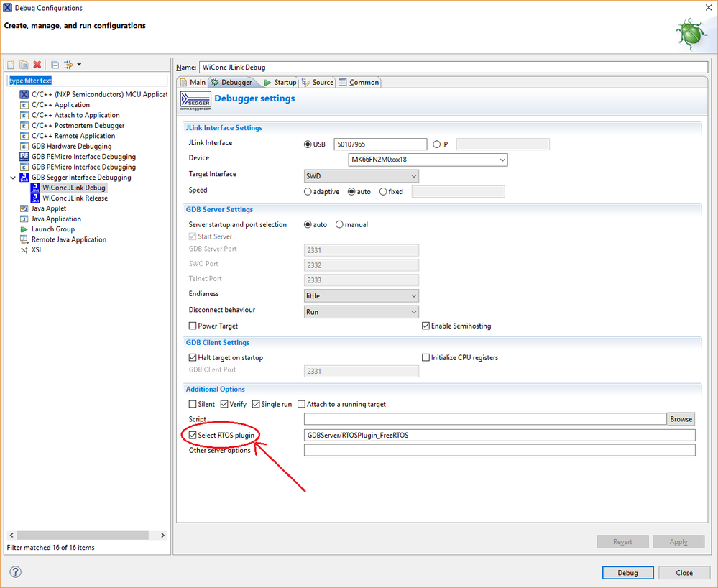
Task: Toggle Enable Semihosting checkbox
Action: coord(425,326)
